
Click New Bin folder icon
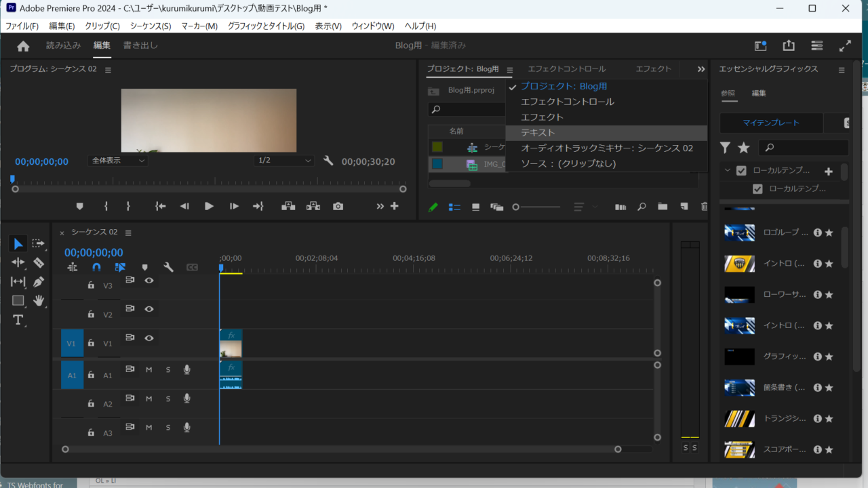pos(663,207)
